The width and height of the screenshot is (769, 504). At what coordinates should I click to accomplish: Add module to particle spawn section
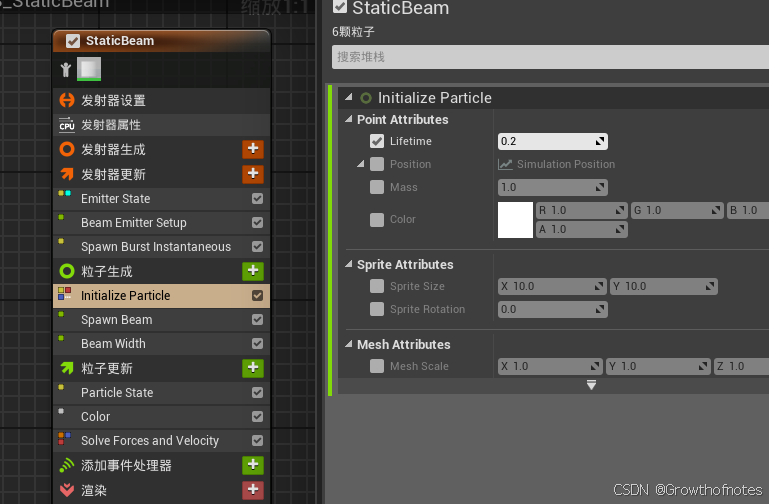coord(253,271)
